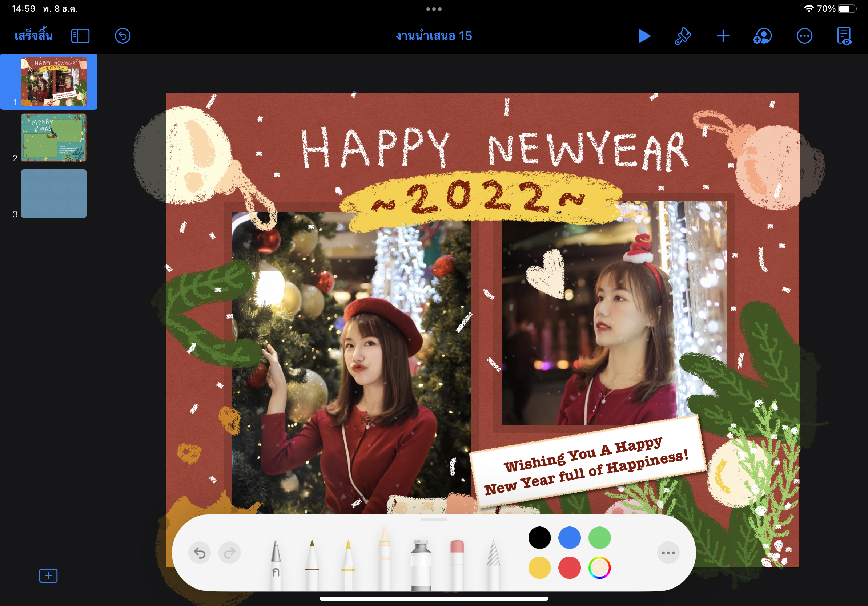Add a new slide
868x606 pixels.
[48, 575]
